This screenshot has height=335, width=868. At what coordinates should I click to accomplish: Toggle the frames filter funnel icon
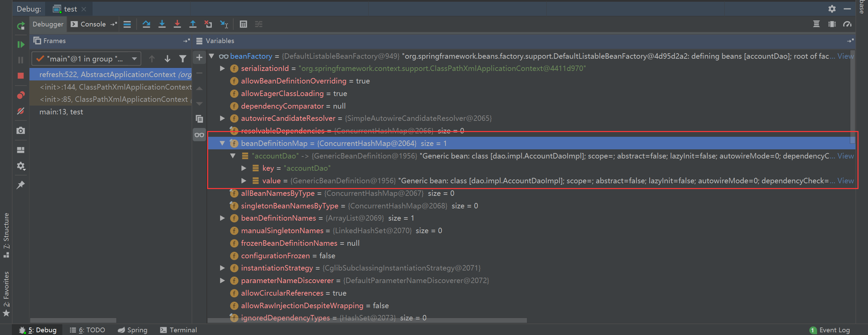(x=183, y=59)
